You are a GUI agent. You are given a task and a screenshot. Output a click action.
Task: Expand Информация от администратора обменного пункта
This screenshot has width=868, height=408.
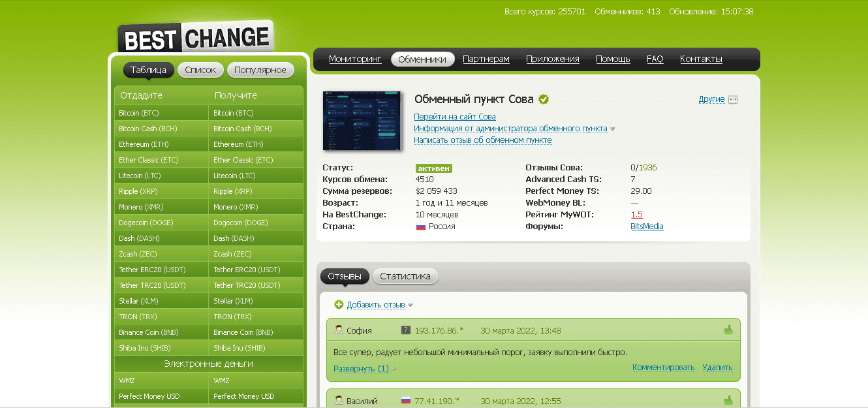(x=510, y=129)
